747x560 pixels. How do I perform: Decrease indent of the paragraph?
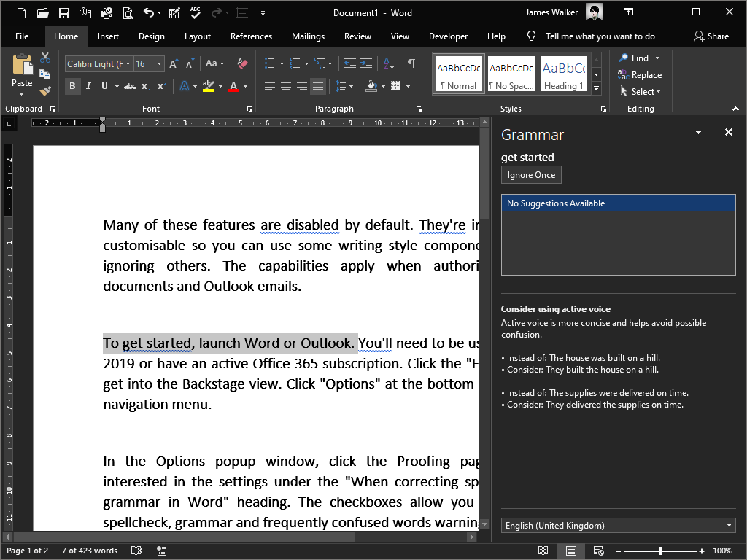coord(349,63)
